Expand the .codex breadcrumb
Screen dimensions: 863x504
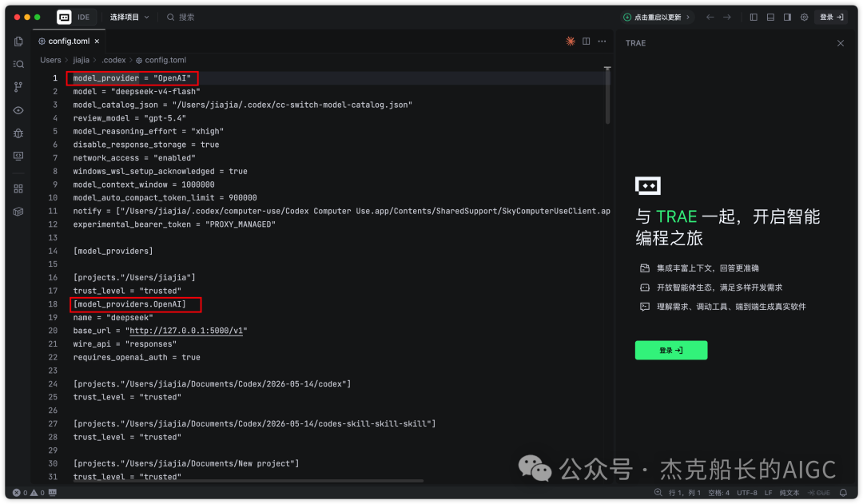(x=113, y=60)
